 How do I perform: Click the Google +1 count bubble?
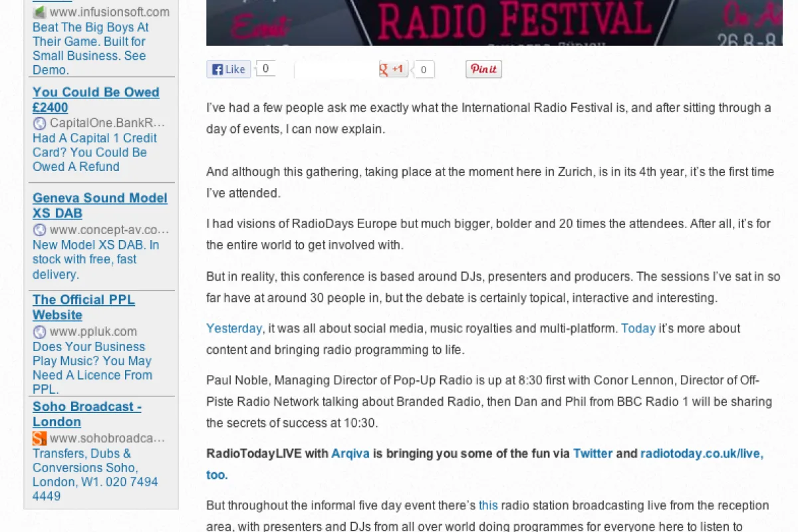[424, 69]
